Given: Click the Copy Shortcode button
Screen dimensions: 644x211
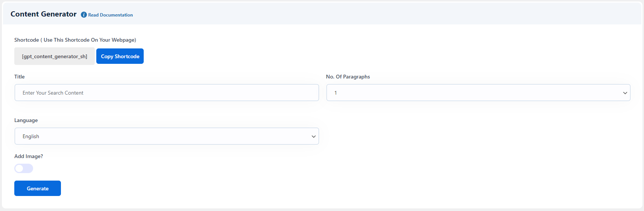Looking at the screenshot, I should coord(120,56).
